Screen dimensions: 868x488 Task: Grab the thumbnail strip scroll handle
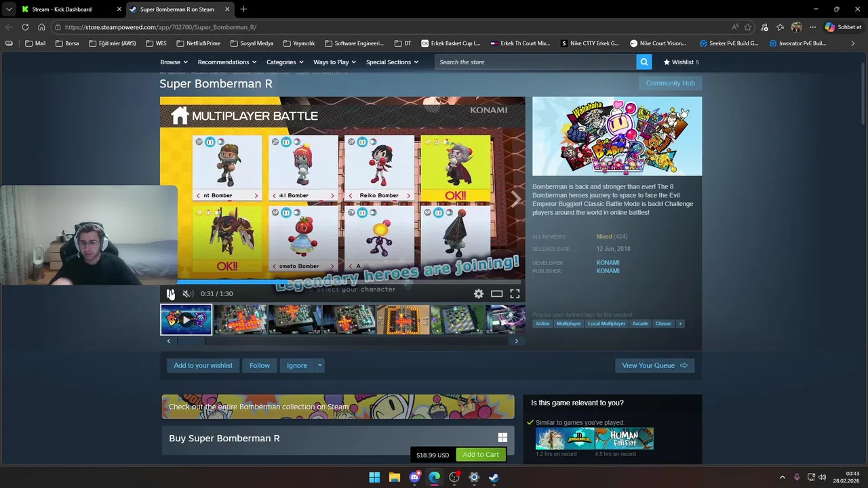tap(190, 341)
